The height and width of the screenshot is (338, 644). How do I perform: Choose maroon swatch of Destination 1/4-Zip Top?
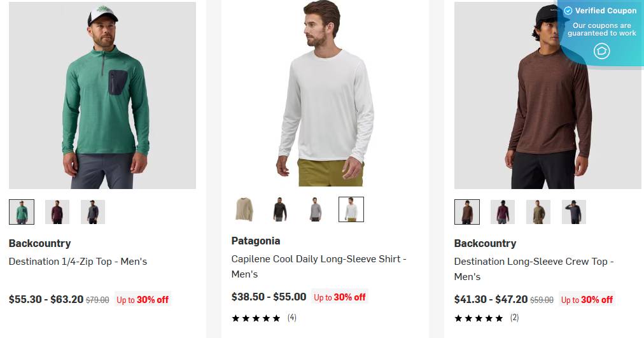(57, 212)
